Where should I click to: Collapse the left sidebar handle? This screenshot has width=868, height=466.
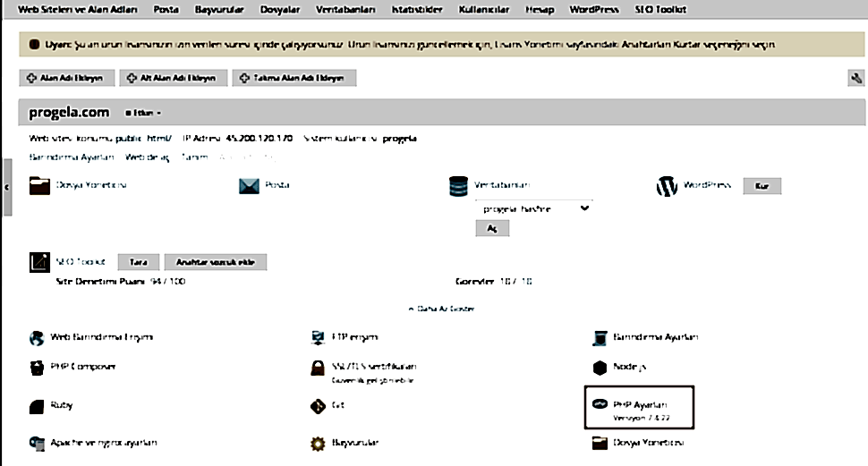point(6,187)
